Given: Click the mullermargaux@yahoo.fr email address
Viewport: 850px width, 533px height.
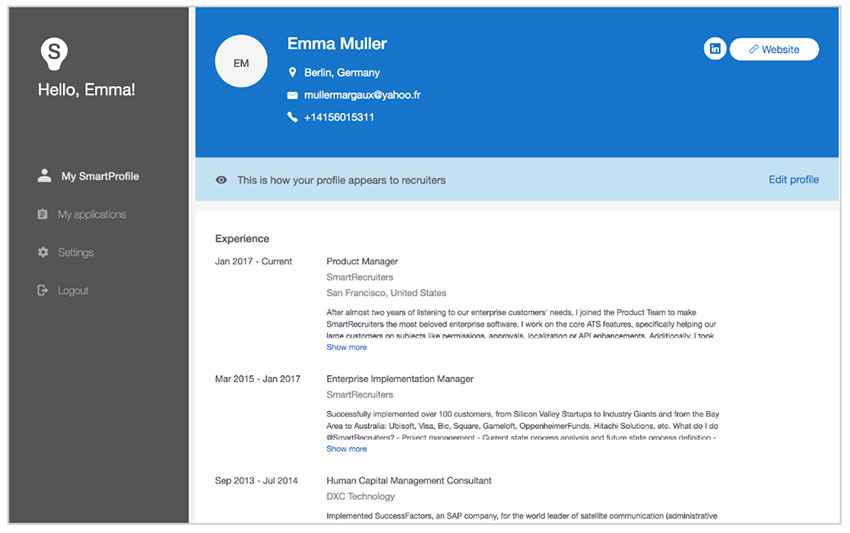Looking at the screenshot, I should tap(362, 95).
